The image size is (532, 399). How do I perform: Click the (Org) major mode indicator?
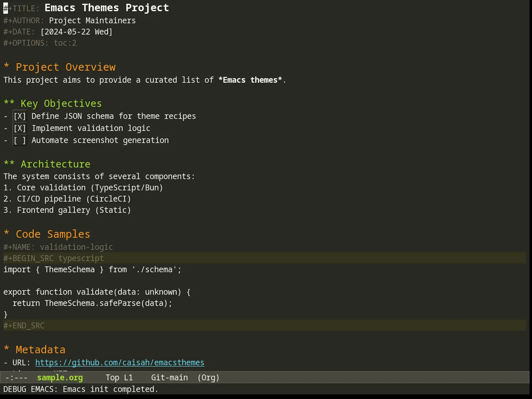point(209,377)
